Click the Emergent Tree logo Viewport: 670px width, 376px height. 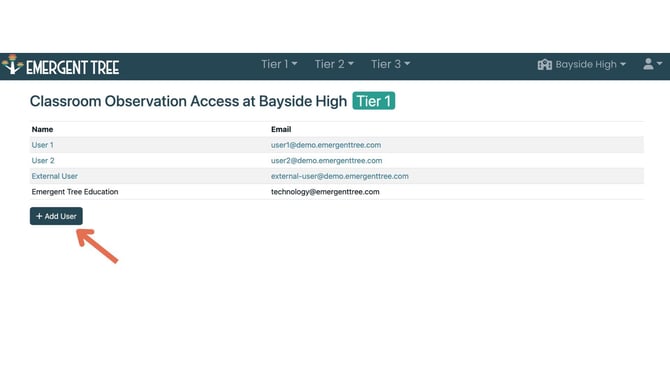[61, 66]
